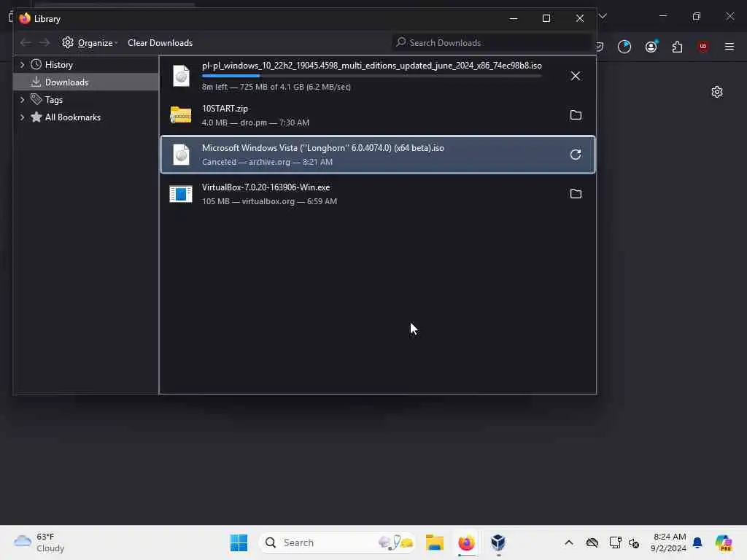The height and width of the screenshot is (560, 747).
Task: Click the taskbar Search box
Action: click(x=337, y=542)
